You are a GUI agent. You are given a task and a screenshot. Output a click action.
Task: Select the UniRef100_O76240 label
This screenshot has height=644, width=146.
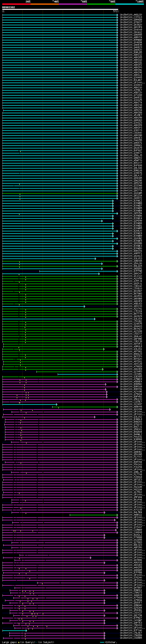pyautogui.click(x=131, y=578)
